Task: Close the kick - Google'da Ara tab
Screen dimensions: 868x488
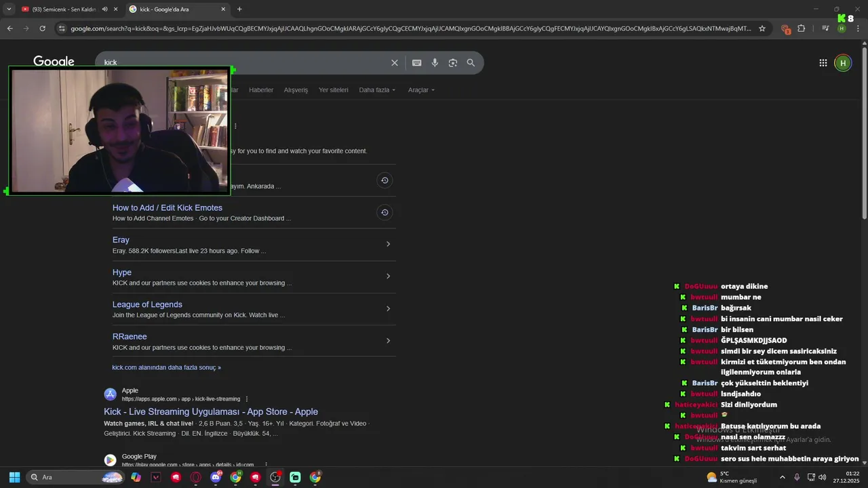Action: [x=223, y=9]
